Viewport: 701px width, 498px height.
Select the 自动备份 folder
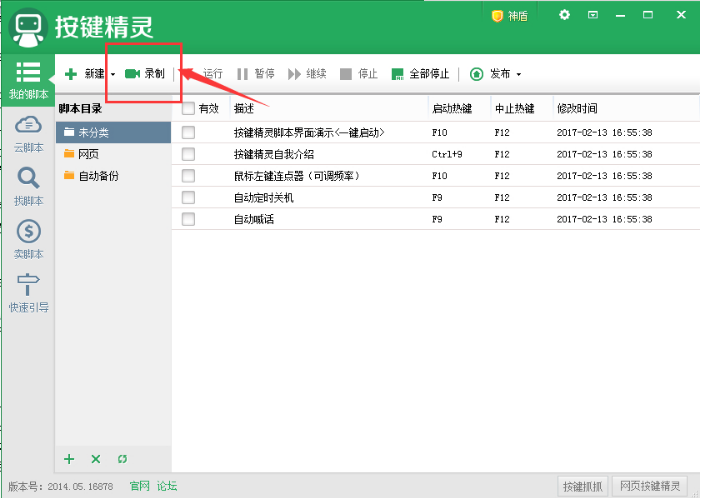pyautogui.click(x=97, y=176)
